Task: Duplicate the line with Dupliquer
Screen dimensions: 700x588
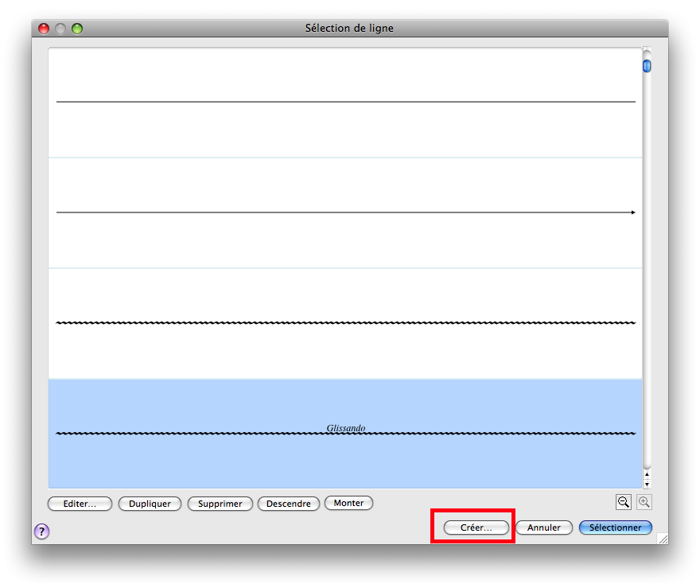Action: (x=150, y=504)
